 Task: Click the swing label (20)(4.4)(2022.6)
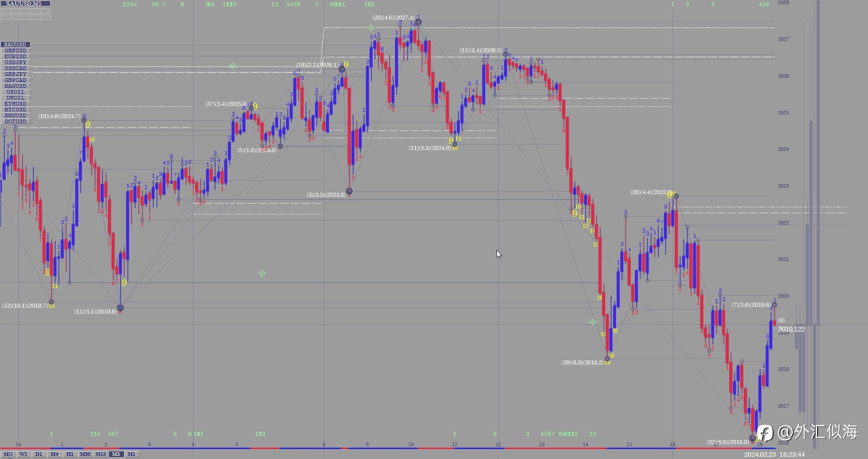tap(651, 192)
